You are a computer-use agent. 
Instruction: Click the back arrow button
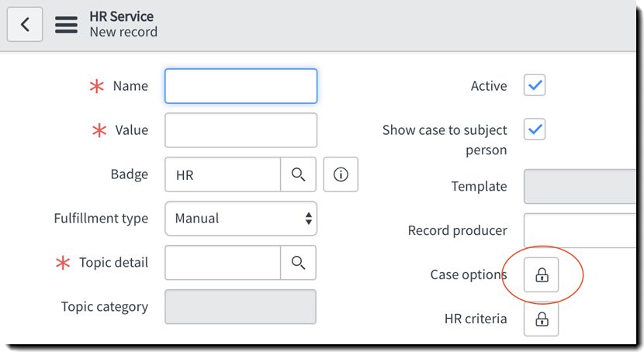pos(25,24)
